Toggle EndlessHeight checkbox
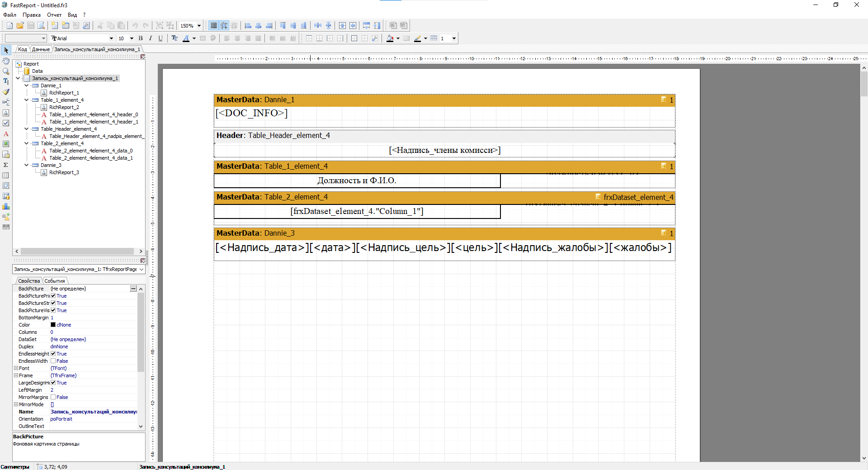Viewport: 868px width, 470px height. click(x=53, y=354)
